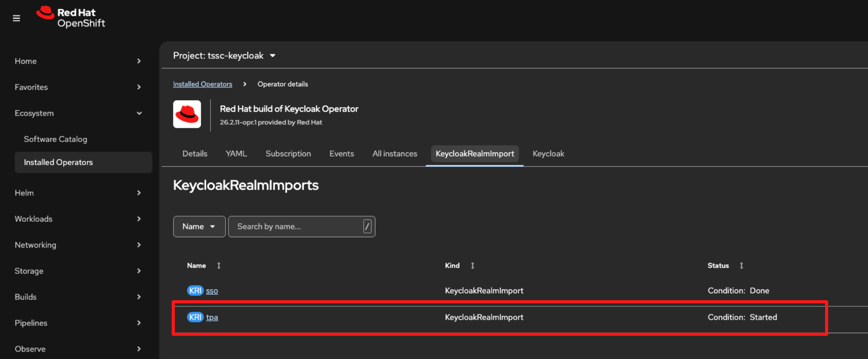
Task: Switch to the All instances tab
Action: [394, 154]
